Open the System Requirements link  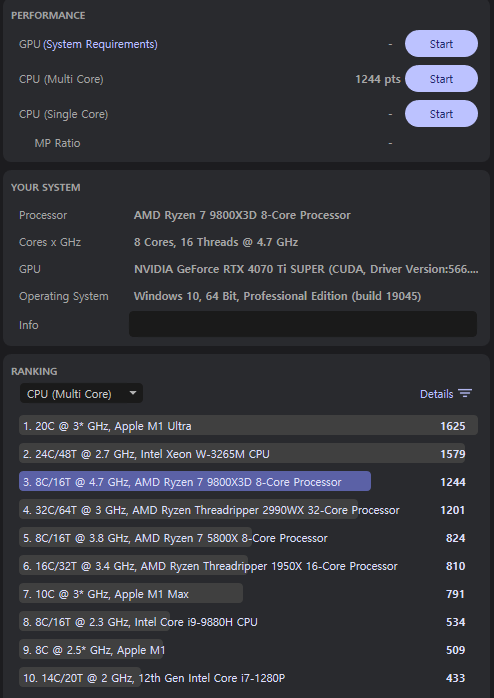[100, 44]
